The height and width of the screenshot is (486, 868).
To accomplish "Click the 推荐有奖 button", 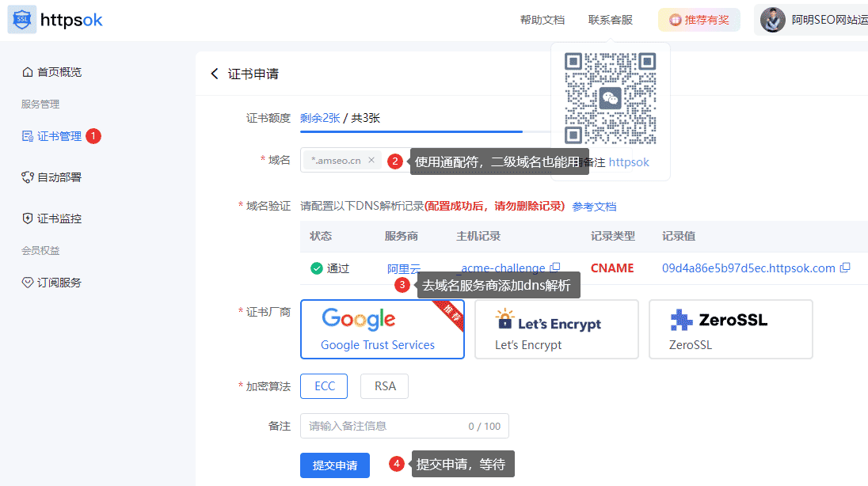I will tap(699, 20).
